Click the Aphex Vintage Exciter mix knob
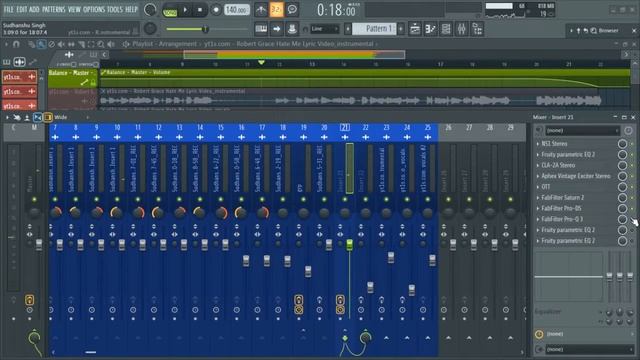Screen dimensions: 640x360 coord(622,176)
